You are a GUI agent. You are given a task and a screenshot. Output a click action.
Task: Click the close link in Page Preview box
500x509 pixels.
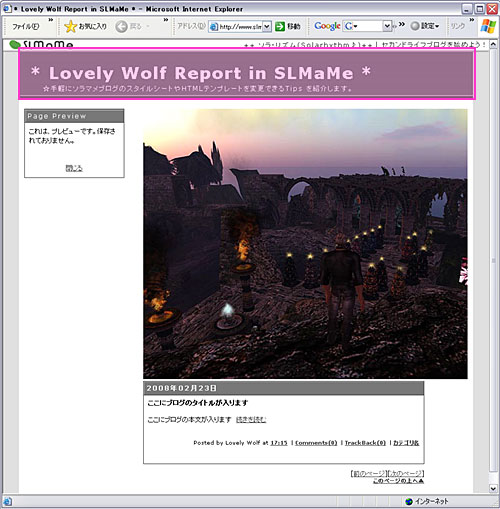tap(74, 168)
